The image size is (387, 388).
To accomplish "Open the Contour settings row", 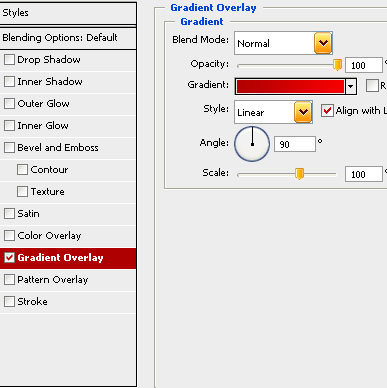I will pos(68,170).
